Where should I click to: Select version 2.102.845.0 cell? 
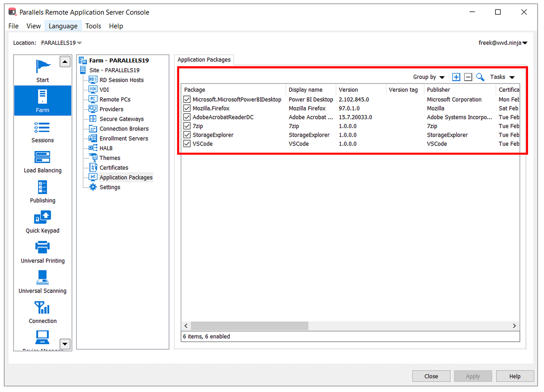354,99
